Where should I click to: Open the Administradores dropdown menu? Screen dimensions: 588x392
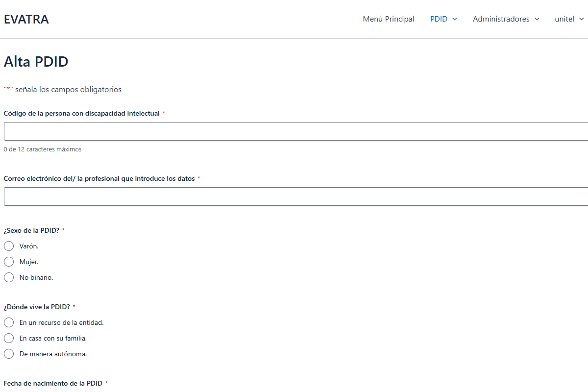(x=506, y=19)
